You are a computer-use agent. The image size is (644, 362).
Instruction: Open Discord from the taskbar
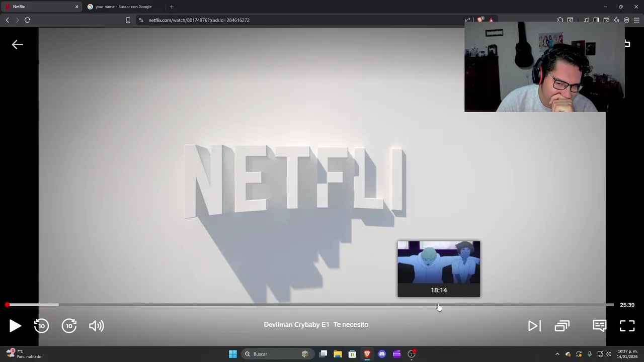coord(382,354)
